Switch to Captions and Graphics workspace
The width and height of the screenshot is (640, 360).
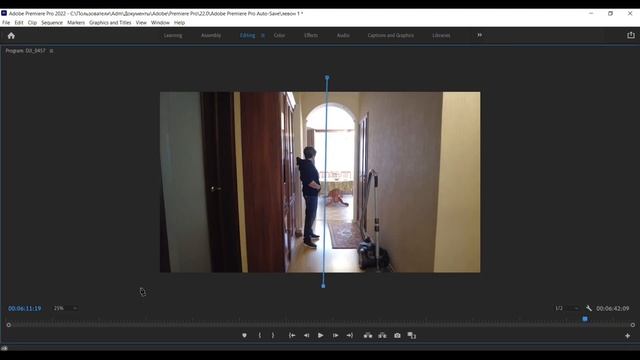coord(391,36)
